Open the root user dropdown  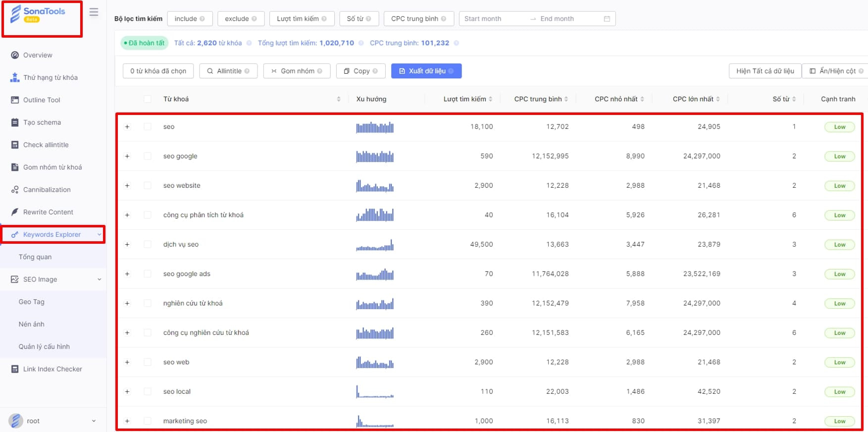coord(94,421)
